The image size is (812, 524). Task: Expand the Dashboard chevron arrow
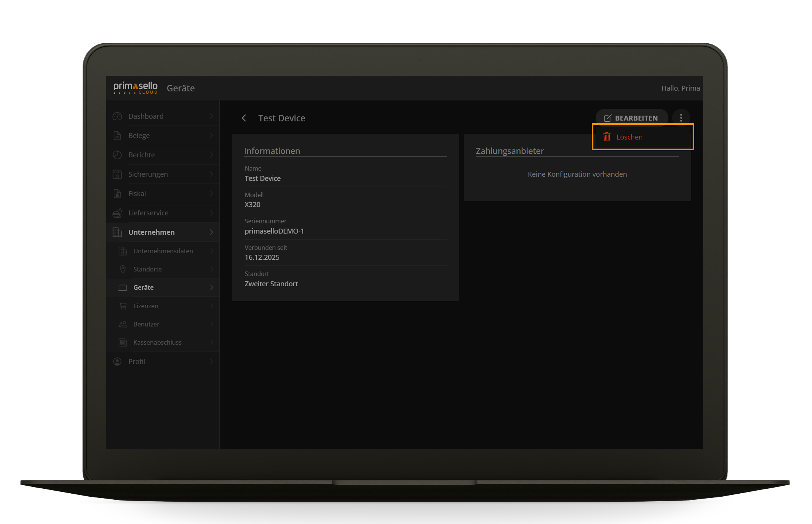coord(211,116)
